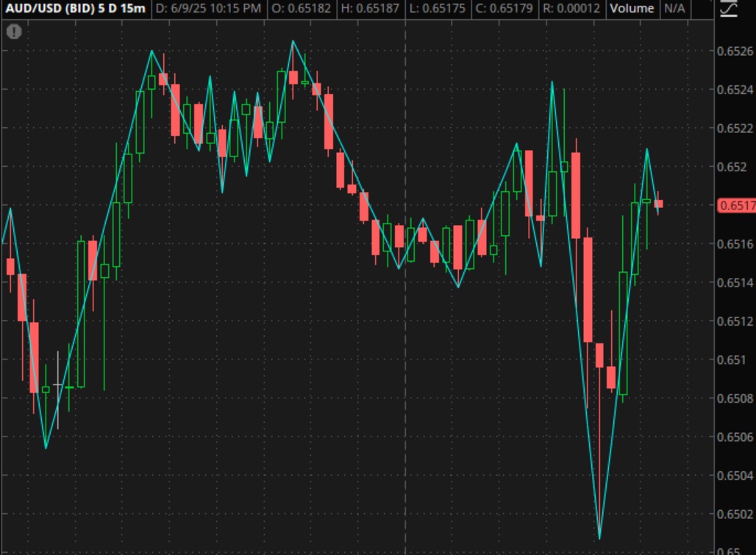Click the 0.6526 price axis label
This screenshot has height=555, width=756.
click(735, 51)
